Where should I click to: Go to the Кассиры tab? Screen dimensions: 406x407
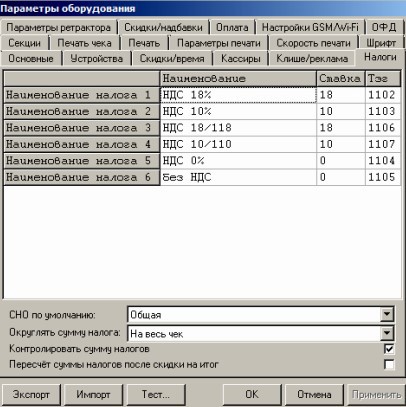[x=241, y=59]
